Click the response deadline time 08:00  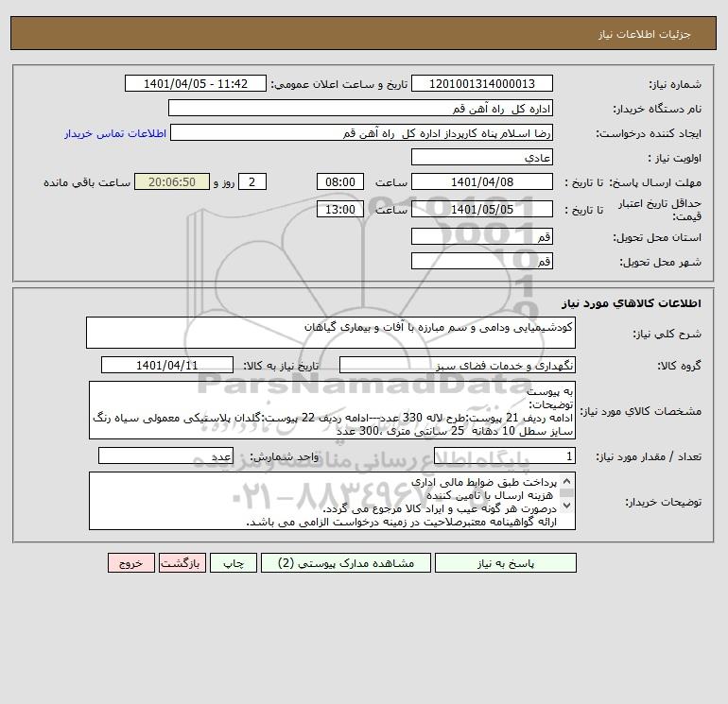point(339,182)
